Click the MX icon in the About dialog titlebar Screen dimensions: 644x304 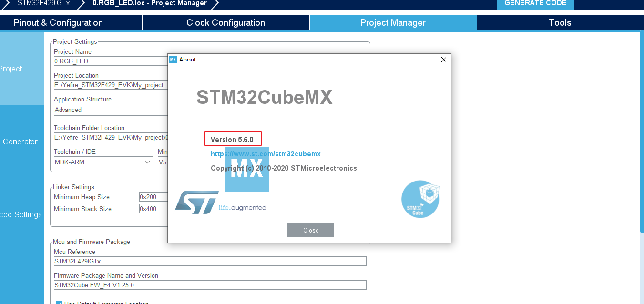[173, 59]
